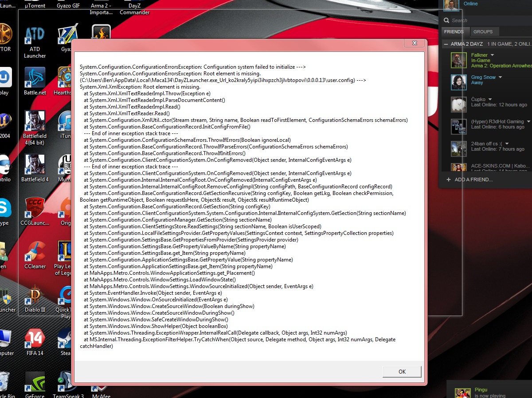Image resolution: width=532 pixels, height=398 pixels.
Task: Collapse the ARMA 2 DAYZ friends group
Action: tap(446, 44)
